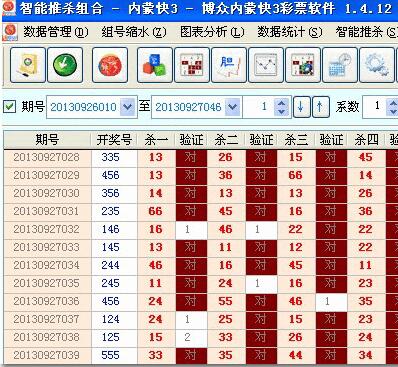398x367 pixels.
Task: Click the 杀二 column header
Action: tap(226, 140)
